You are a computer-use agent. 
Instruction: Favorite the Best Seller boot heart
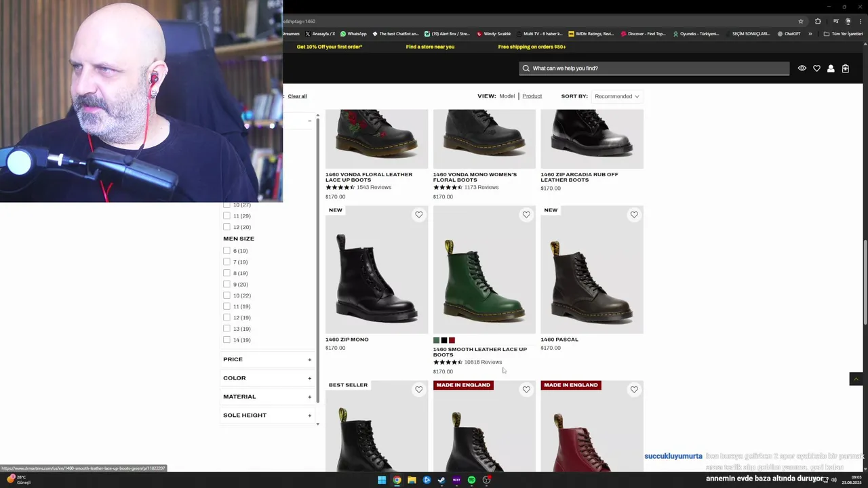(x=418, y=390)
